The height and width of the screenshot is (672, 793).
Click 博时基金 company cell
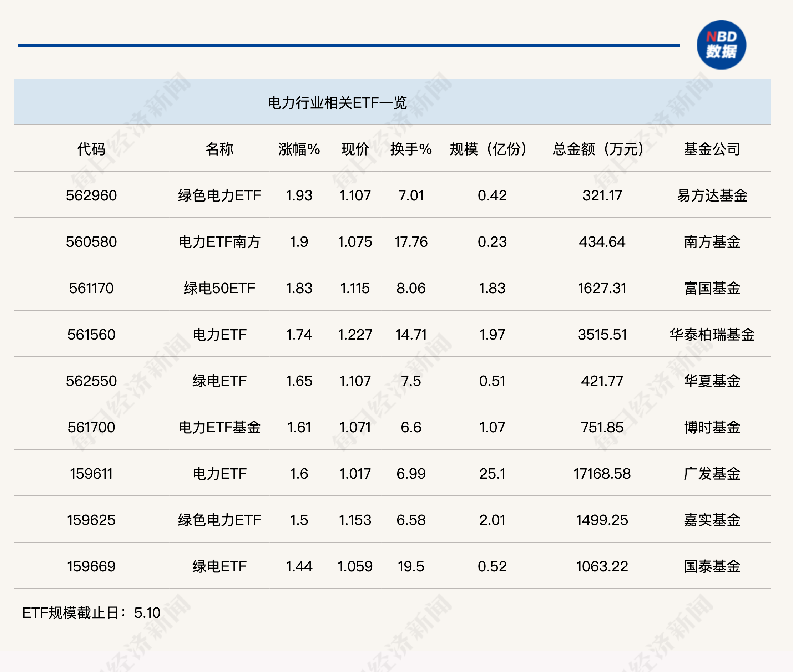point(712,427)
